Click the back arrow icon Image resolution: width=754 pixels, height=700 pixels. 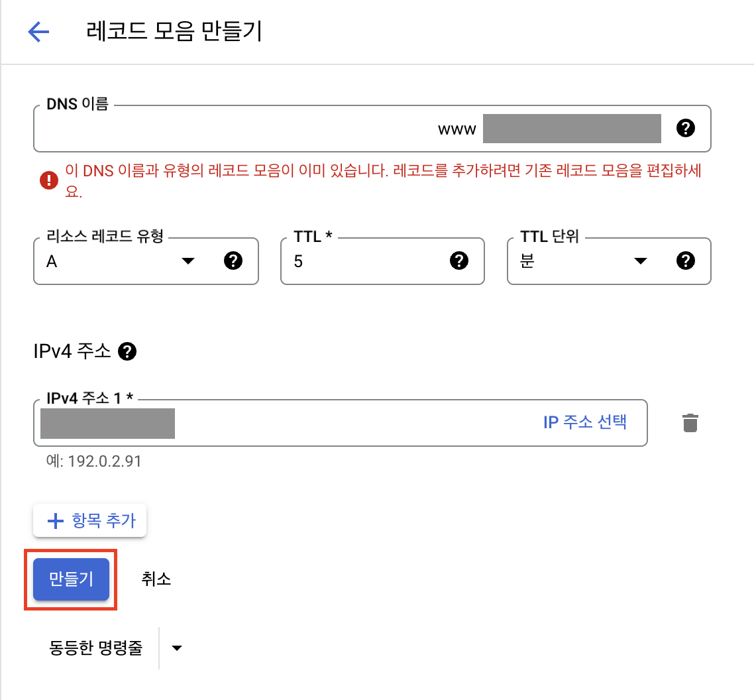point(38,32)
